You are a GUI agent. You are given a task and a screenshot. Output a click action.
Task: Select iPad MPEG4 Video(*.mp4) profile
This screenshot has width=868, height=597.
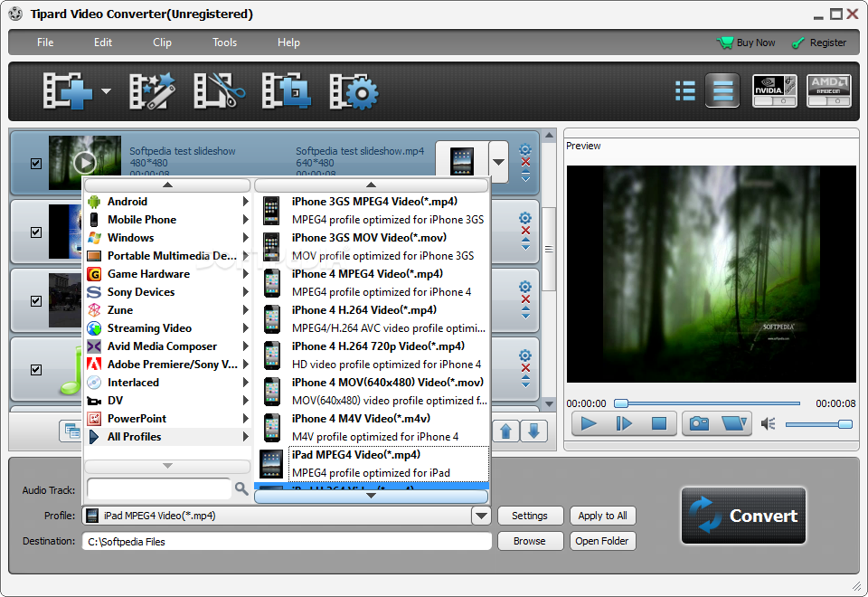[372, 463]
